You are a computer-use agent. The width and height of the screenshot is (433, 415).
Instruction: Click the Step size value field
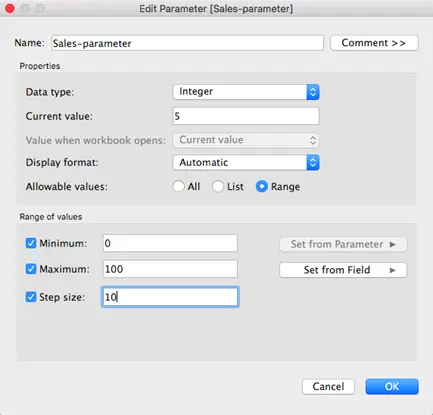tap(170, 297)
